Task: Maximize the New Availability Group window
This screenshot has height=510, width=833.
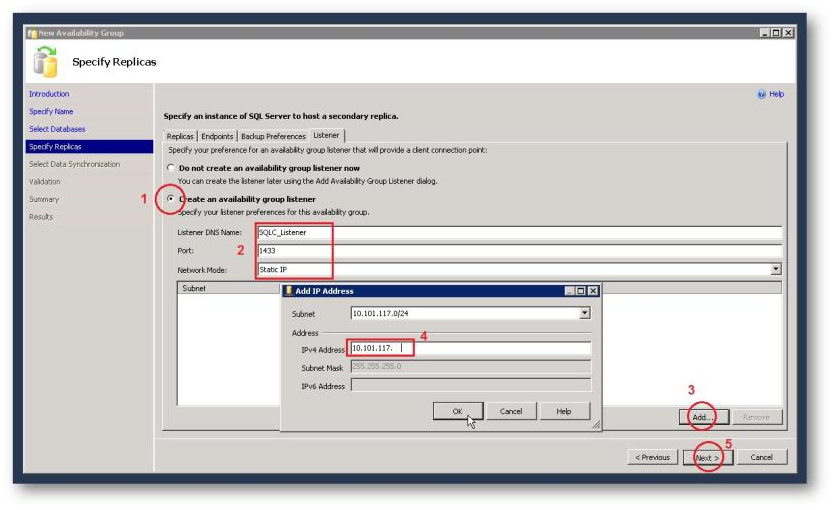Action: click(x=776, y=33)
